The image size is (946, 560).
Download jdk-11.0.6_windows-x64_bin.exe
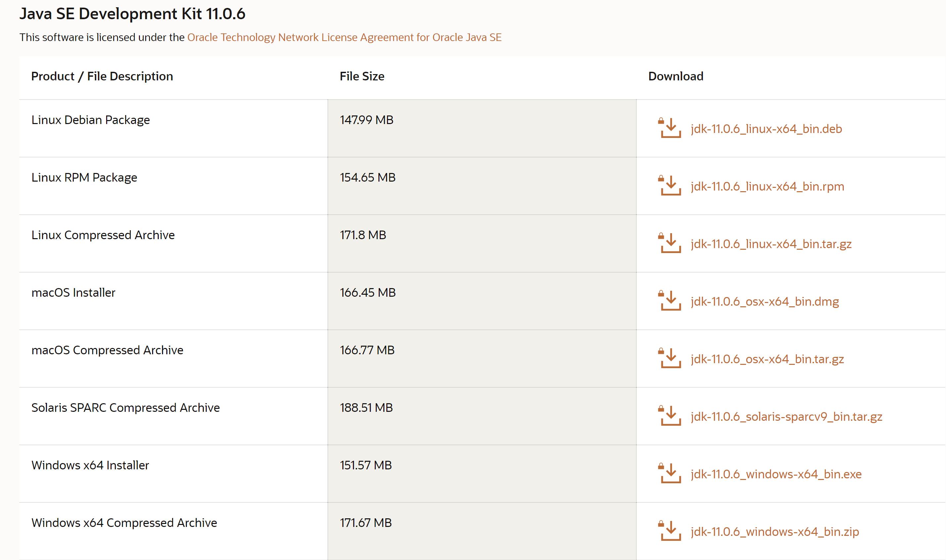776,474
